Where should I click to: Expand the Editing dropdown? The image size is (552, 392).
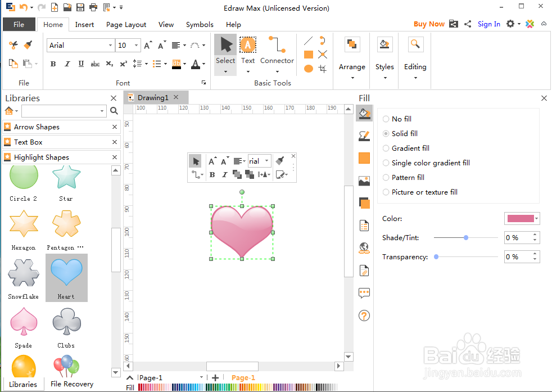415,78
